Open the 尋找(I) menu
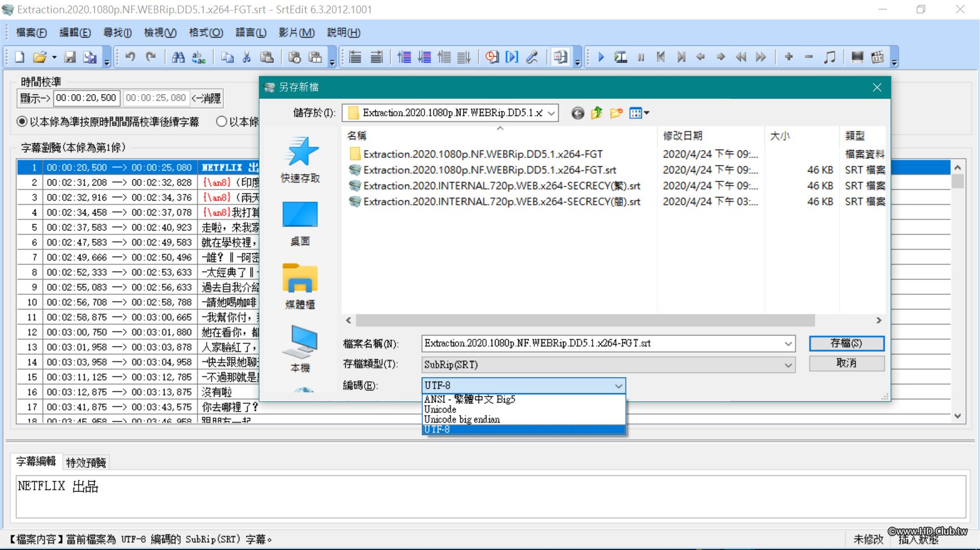 [118, 33]
